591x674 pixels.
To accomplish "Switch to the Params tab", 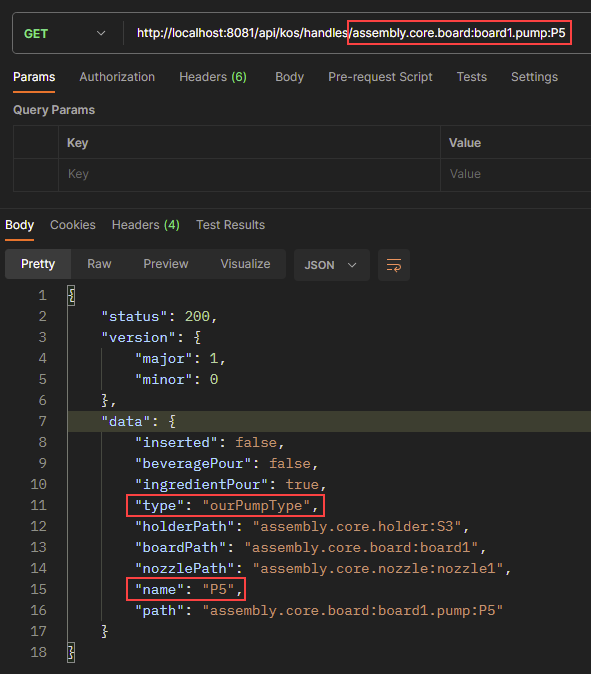I will click(x=34, y=77).
